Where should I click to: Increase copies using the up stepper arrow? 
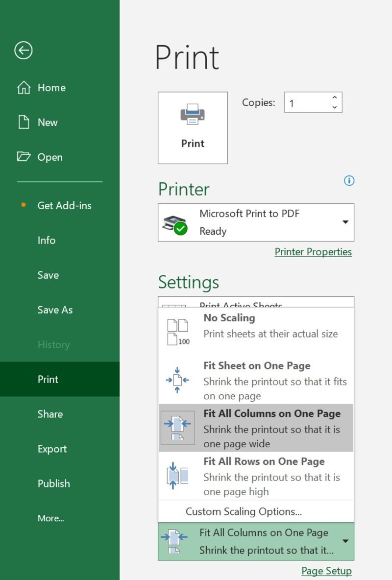click(334, 97)
